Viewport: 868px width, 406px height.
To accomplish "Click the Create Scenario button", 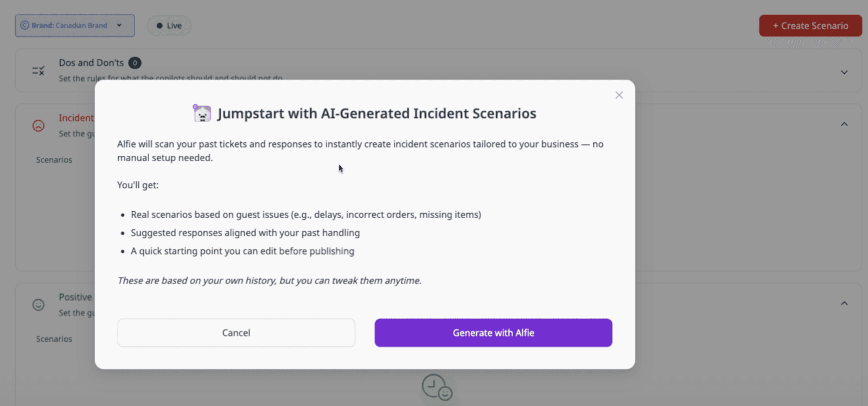I will pyautogui.click(x=810, y=26).
